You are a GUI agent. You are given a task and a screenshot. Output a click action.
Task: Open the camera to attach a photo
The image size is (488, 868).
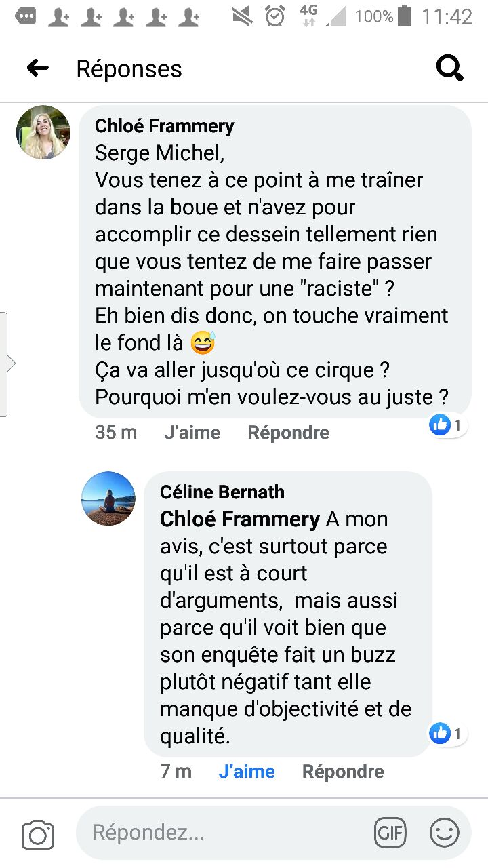tap(38, 833)
